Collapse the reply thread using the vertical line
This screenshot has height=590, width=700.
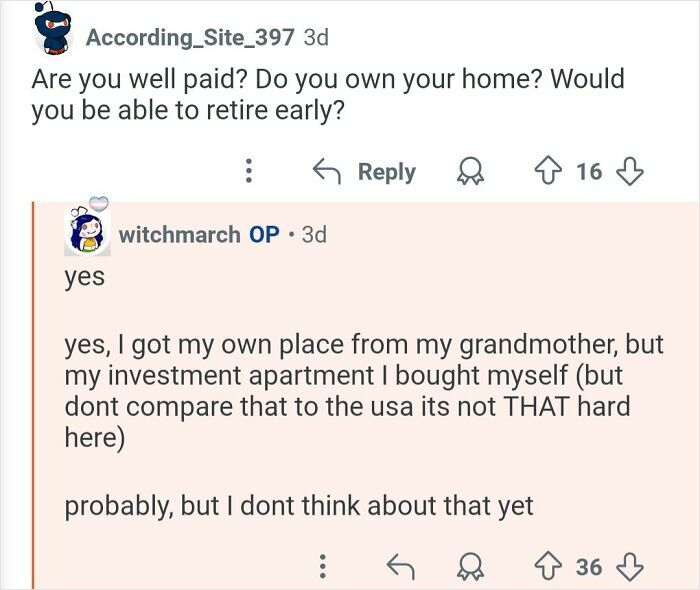coord(33,400)
